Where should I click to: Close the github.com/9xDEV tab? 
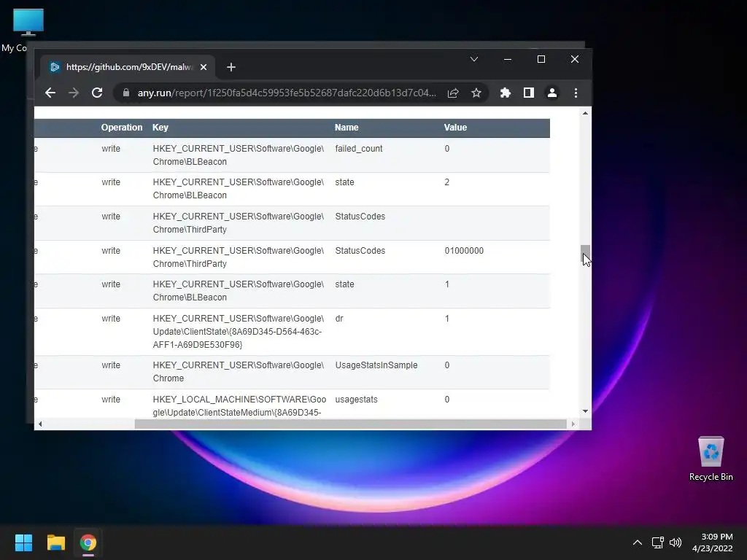[204, 67]
